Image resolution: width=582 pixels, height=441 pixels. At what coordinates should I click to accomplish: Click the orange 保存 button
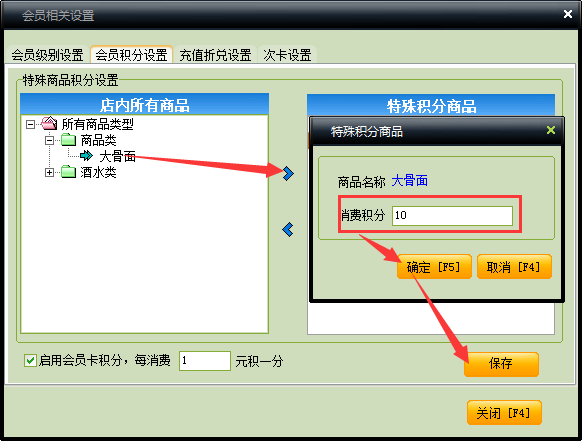501,364
